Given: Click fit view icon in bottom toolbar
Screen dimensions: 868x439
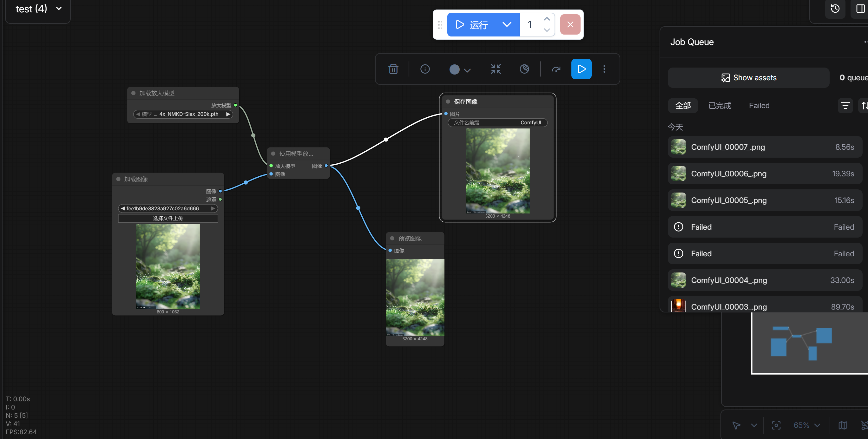Looking at the screenshot, I should 776,425.
